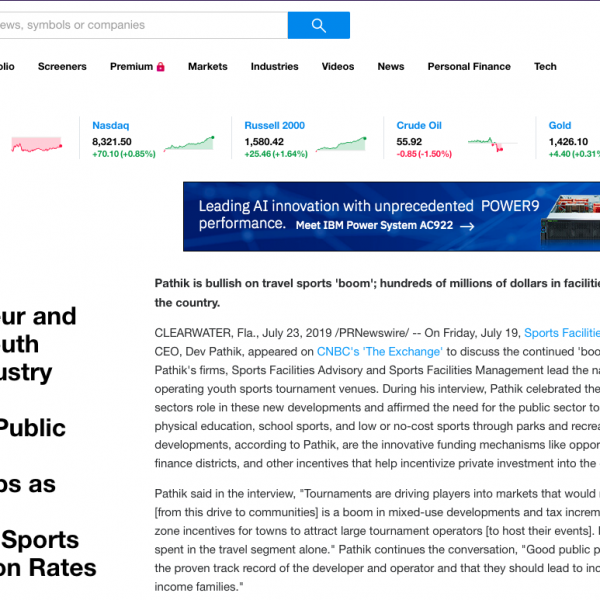600x600 pixels.
Task: Click the Russell 2000 value 1,580.42
Action: (264, 142)
